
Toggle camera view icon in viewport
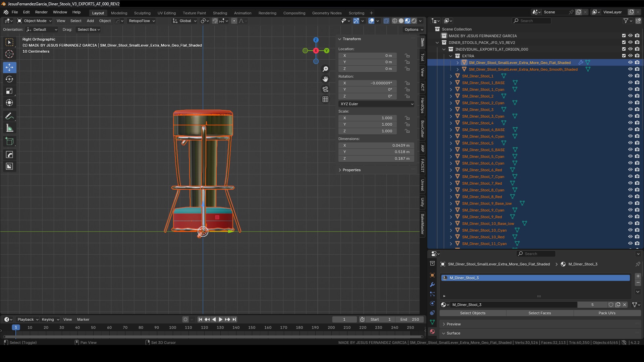coord(325,89)
